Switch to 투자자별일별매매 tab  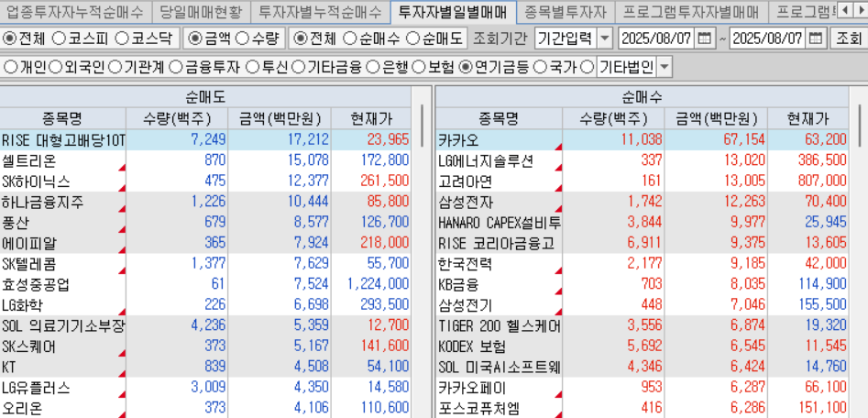click(x=453, y=10)
